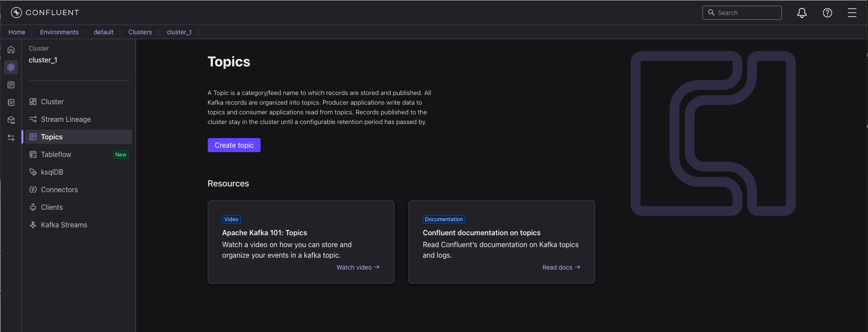The height and width of the screenshot is (332, 868).
Task: Click the two-way arrows icon in left rail
Action: point(11,138)
